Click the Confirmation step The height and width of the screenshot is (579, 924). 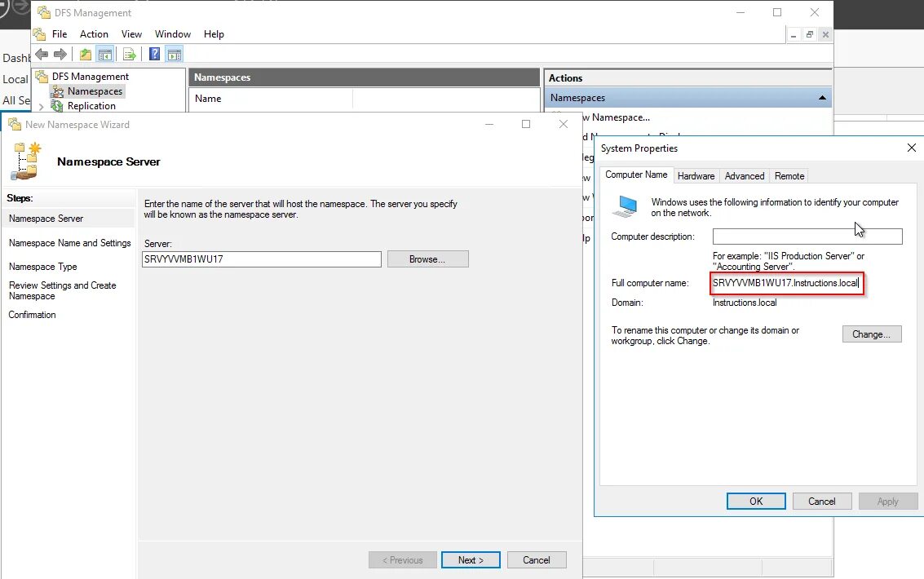[32, 315]
